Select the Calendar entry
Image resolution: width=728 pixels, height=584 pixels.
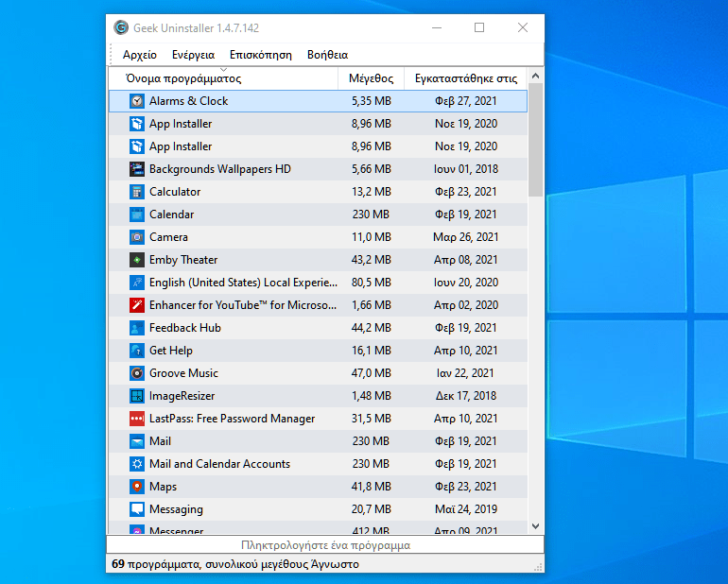click(x=318, y=215)
